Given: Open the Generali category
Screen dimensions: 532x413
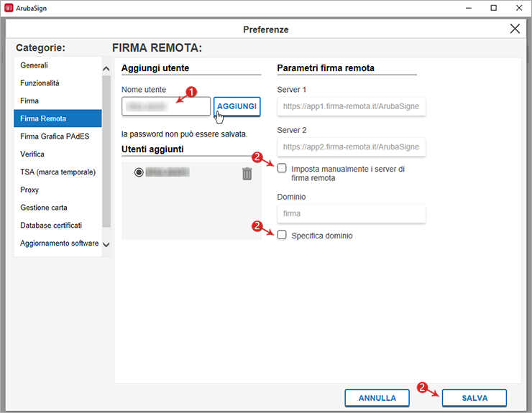Looking at the screenshot, I should click(x=58, y=65).
